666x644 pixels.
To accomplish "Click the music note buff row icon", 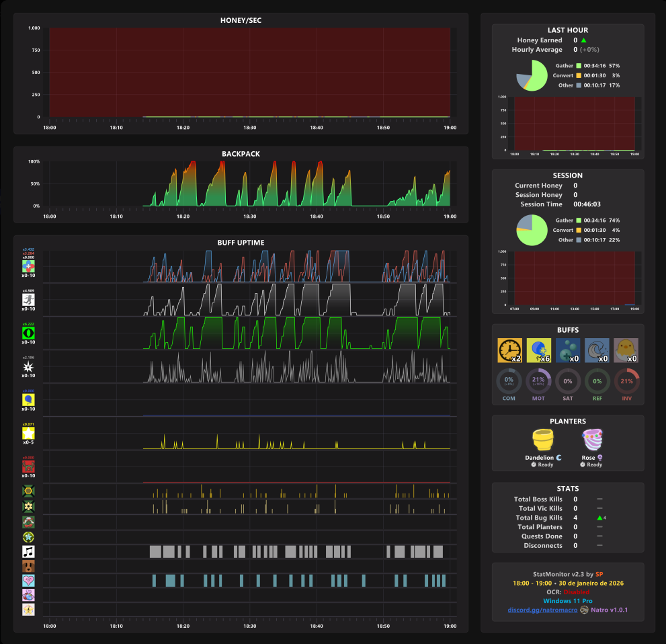I will pyautogui.click(x=28, y=552).
